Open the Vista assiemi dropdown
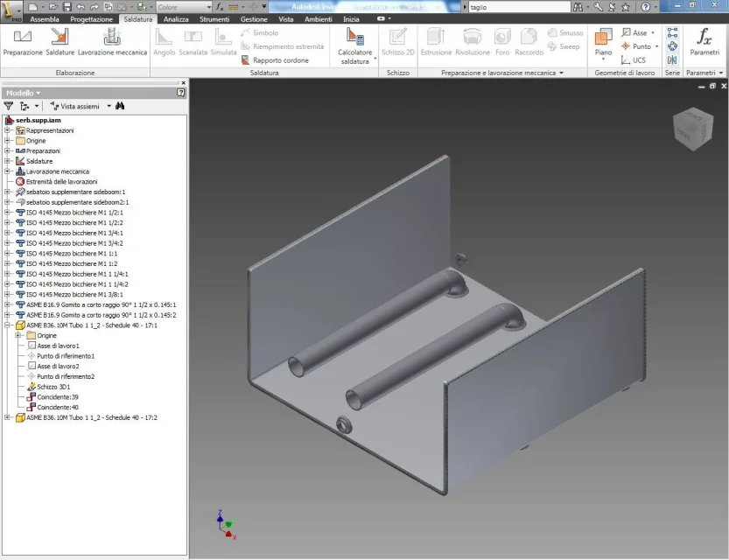Image resolution: width=729 pixels, height=560 pixels. click(109, 106)
